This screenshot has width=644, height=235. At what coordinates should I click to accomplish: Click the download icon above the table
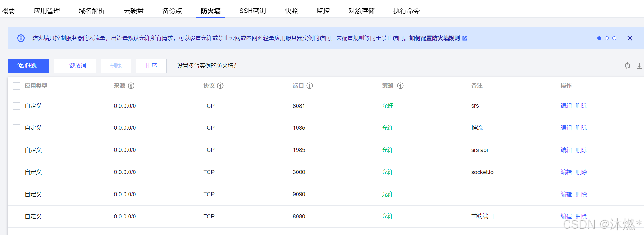point(639,66)
